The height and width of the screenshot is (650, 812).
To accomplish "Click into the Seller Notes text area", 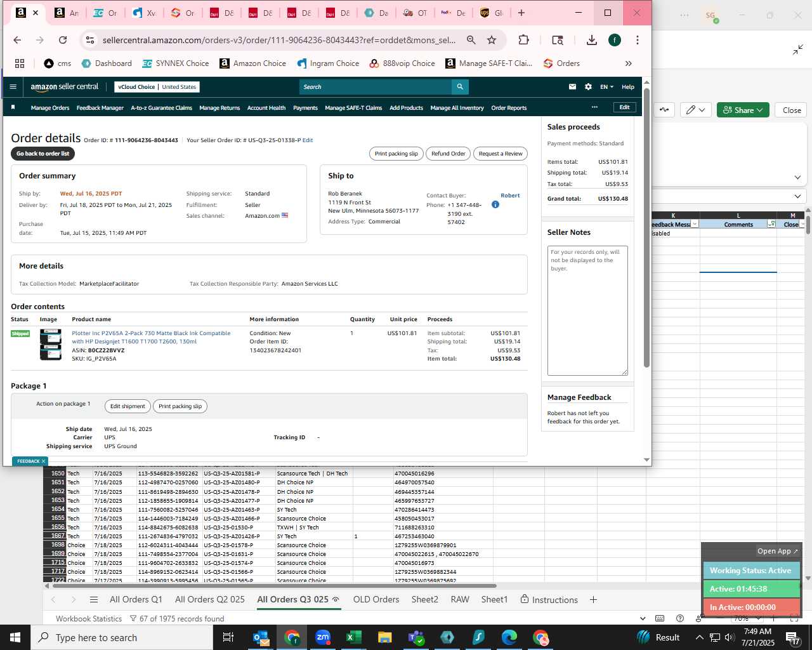I will click(x=587, y=311).
